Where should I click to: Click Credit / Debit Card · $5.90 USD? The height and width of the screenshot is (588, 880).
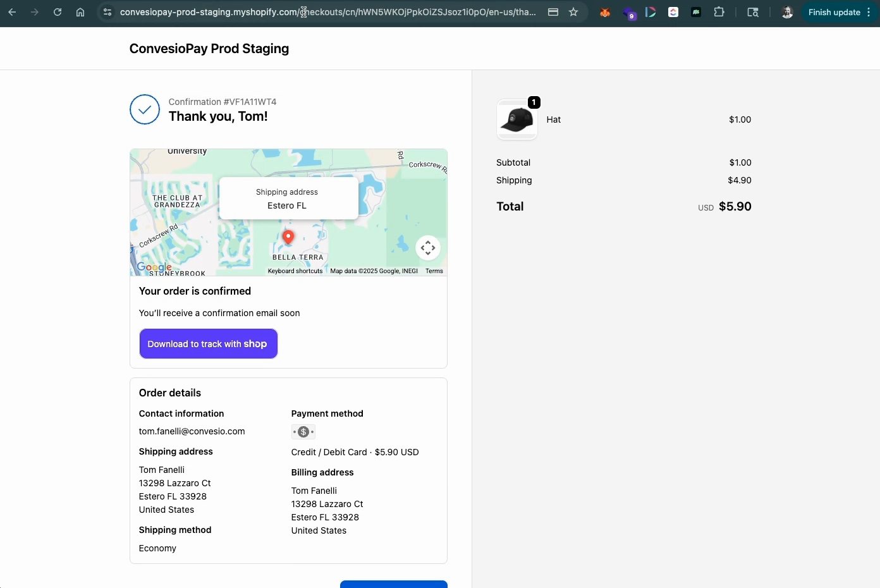click(x=355, y=452)
